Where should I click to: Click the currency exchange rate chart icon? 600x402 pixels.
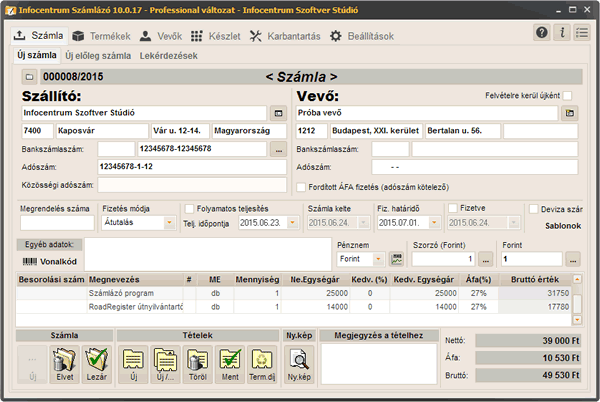coord(397,259)
